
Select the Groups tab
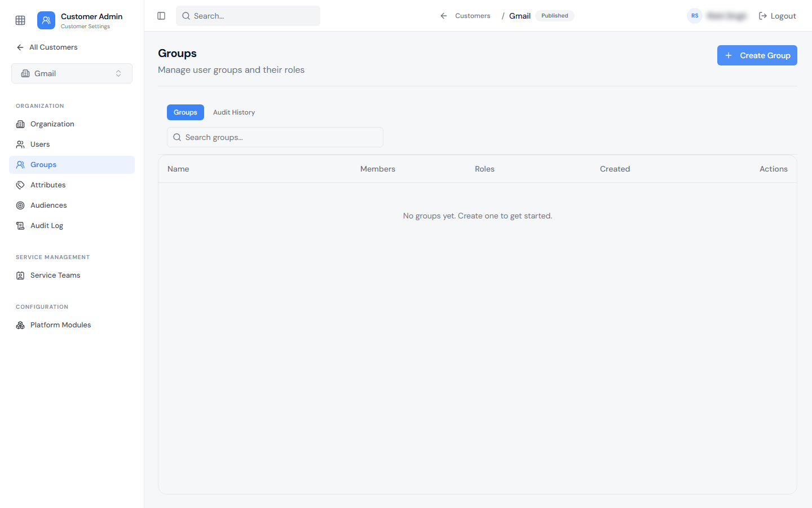point(186,112)
